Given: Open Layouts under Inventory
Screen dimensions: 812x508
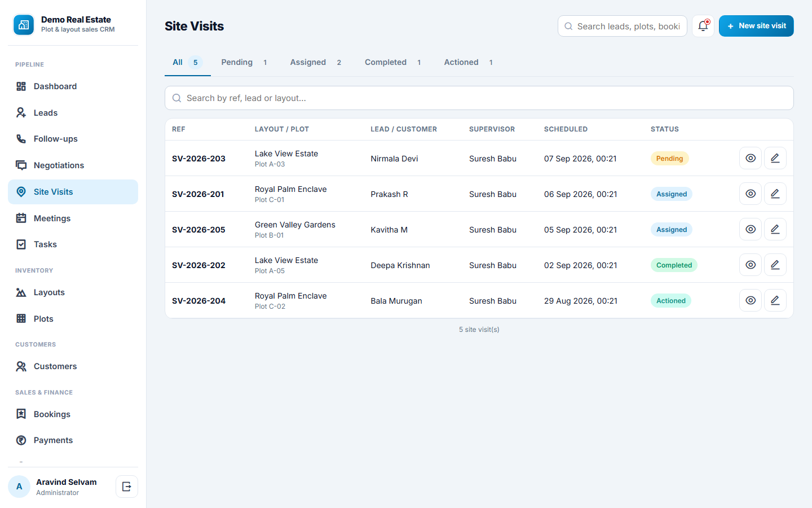Looking at the screenshot, I should point(73,292).
